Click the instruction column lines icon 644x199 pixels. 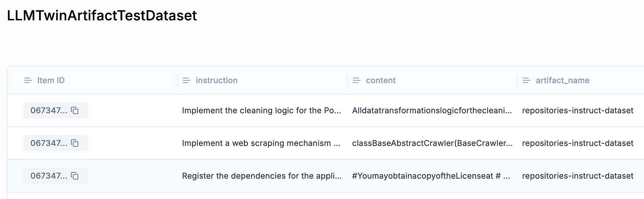tap(186, 80)
